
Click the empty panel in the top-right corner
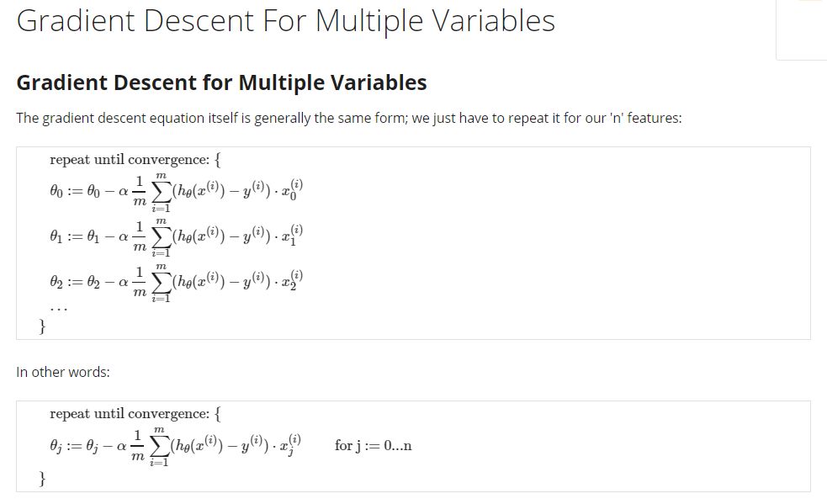[802, 32]
